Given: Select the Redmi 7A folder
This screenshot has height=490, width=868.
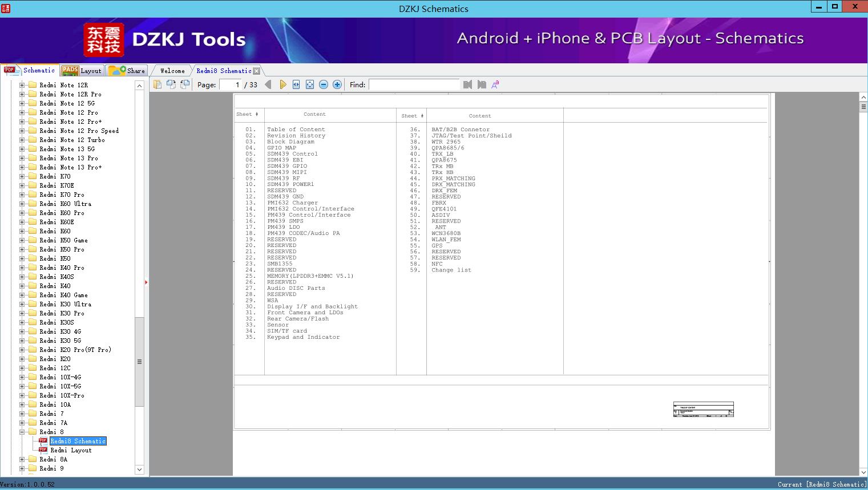Looking at the screenshot, I should pos(54,423).
